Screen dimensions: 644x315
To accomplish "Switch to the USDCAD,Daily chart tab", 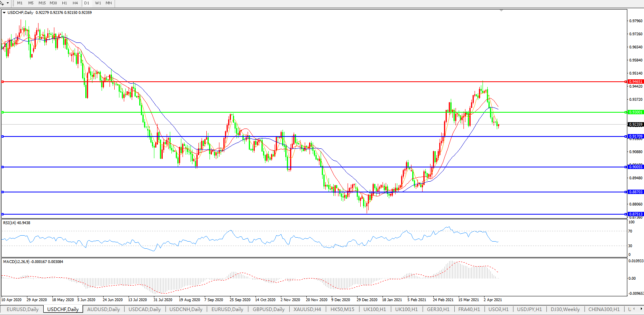I will (x=144, y=309).
